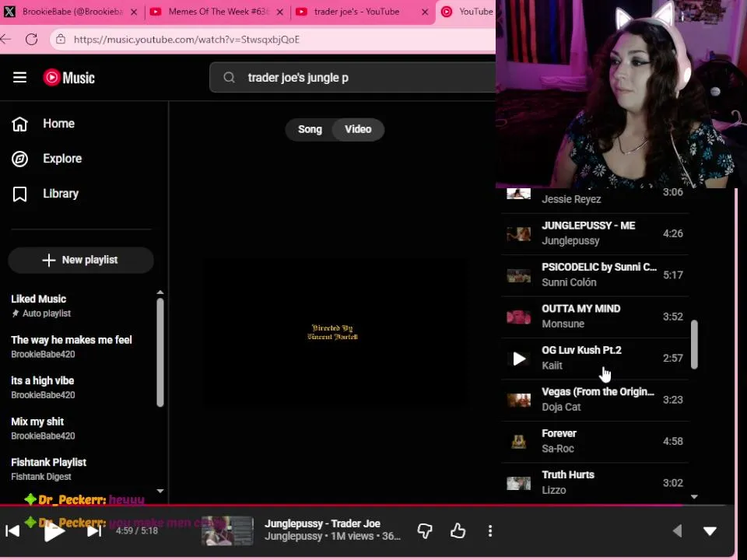
Task: Close the Memes Of The Week tab
Action: tap(280, 12)
